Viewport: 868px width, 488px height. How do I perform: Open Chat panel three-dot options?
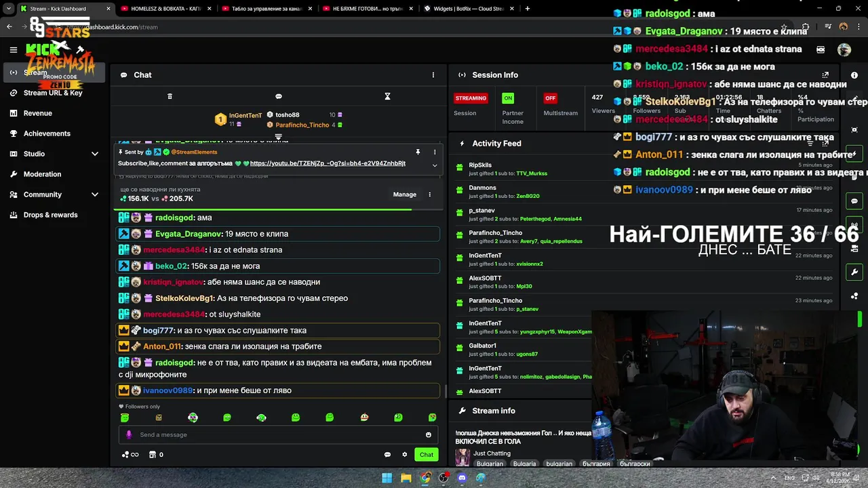pos(433,75)
